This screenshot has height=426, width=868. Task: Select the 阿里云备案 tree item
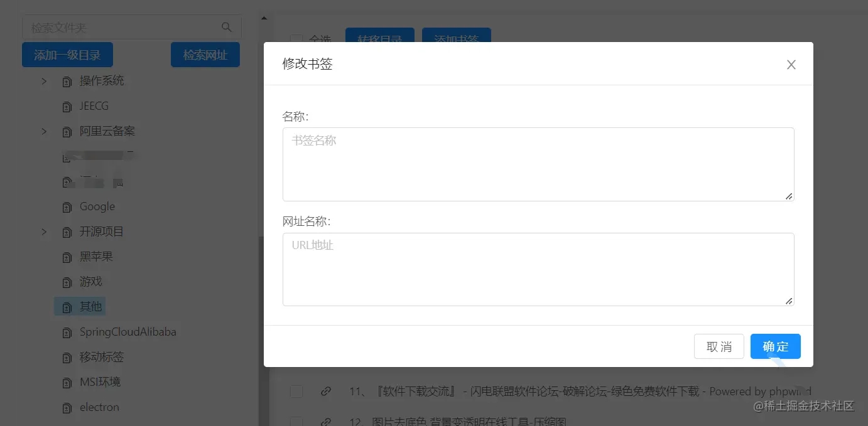(107, 131)
